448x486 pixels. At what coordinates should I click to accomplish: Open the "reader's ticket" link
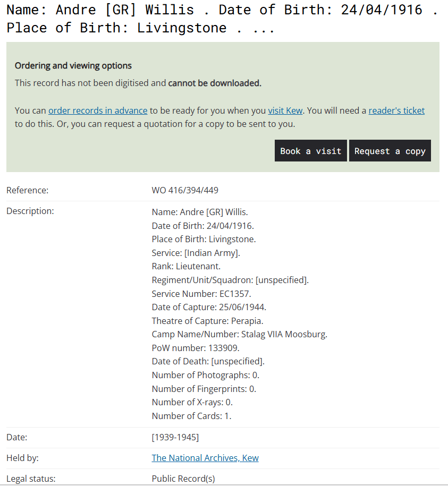396,110
